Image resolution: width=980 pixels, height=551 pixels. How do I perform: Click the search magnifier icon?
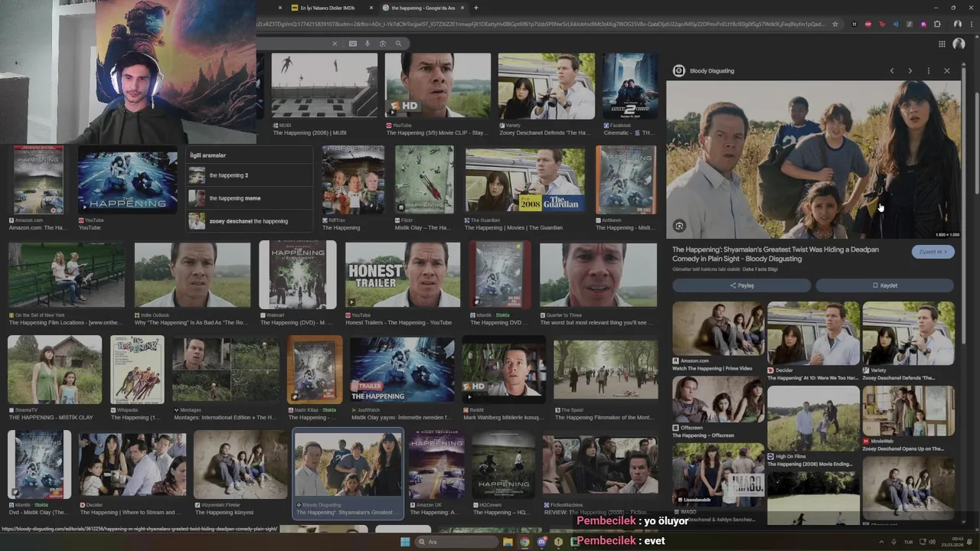pos(398,44)
